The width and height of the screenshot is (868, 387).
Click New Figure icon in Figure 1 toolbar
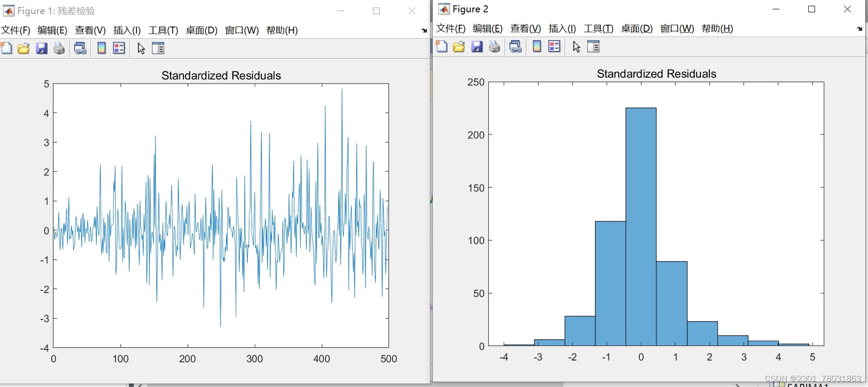[6, 48]
